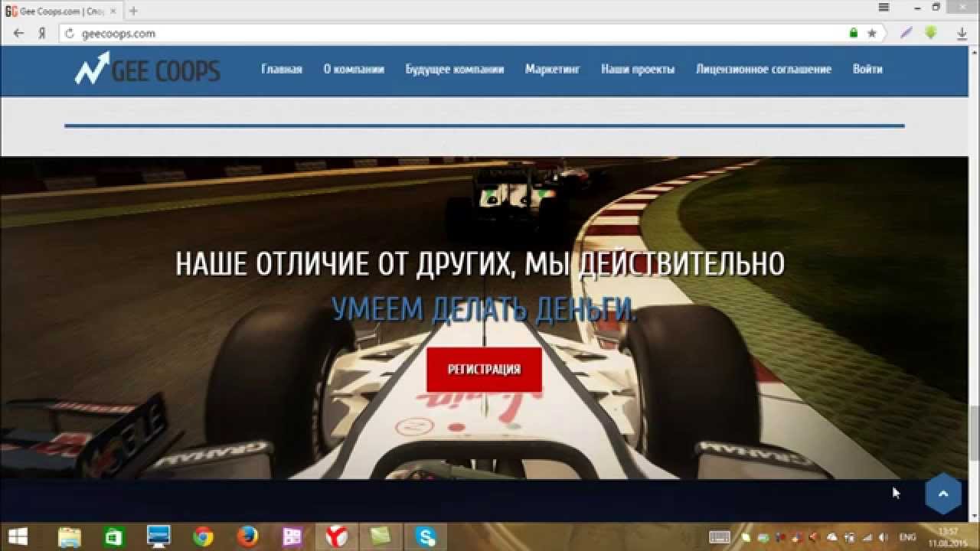Open the purple tiles app in taskbar
Image resolution: width=980 pixels, height=551 pixels.
[x=292, y=536]
